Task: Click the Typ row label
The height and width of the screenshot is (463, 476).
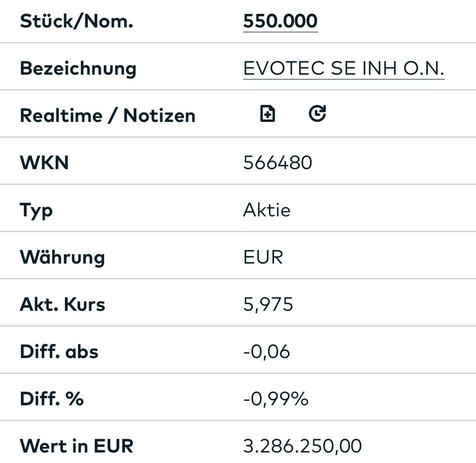Action: click(36, 210)
